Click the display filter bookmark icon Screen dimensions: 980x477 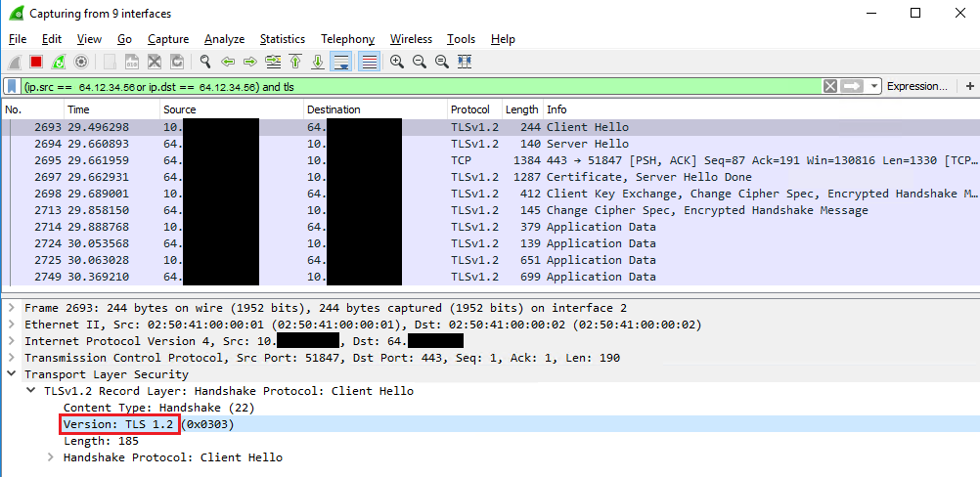coord(12,86)
